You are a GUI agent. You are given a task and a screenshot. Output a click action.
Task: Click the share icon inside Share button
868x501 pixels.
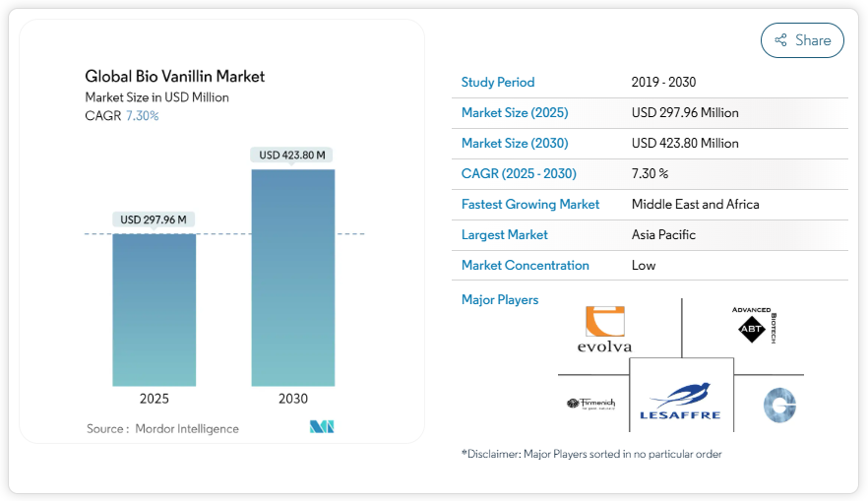coord(780,39)
